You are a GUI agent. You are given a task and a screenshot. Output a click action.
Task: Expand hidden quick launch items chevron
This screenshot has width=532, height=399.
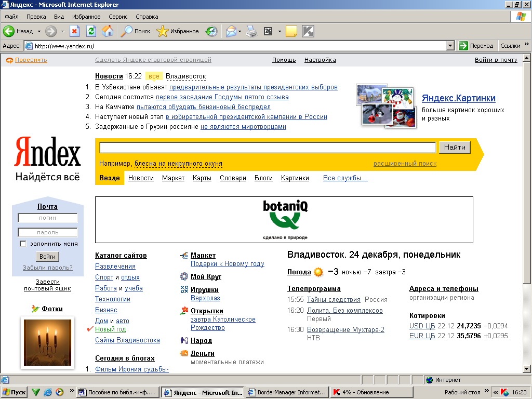click(x=72, y=391)
